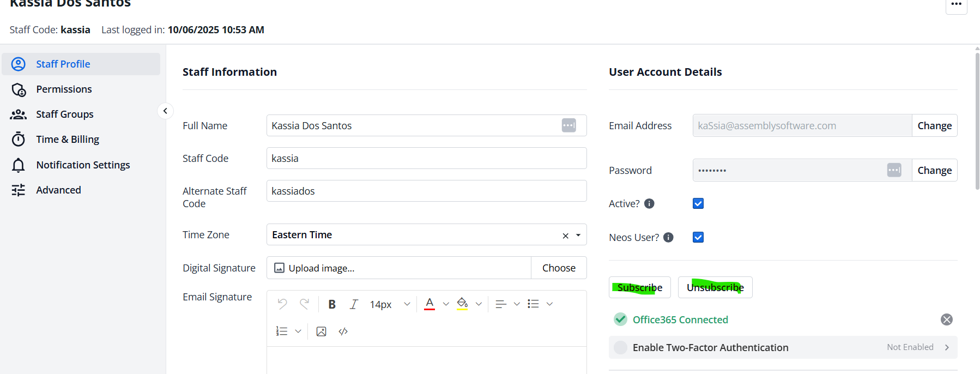Viewport: 980px width, 374px height.
Task: Apply italic formatting in the signature editor
Action: 354,304
